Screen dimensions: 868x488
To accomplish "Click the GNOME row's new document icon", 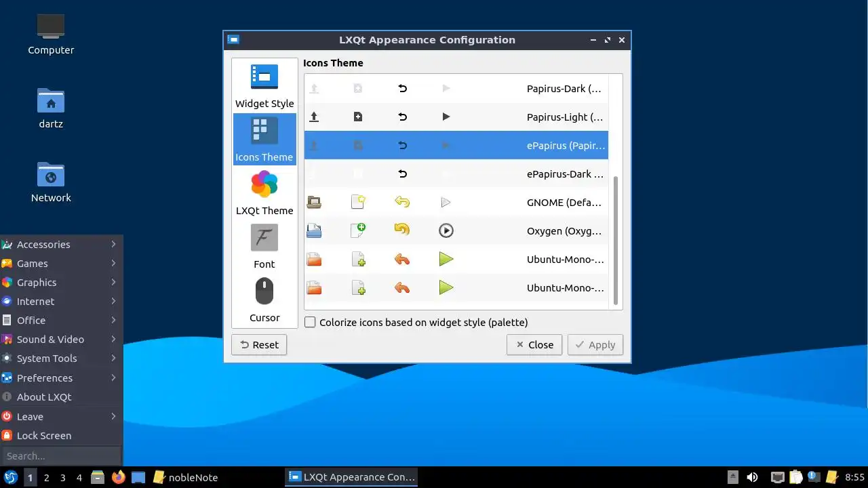I will point(358,202).
